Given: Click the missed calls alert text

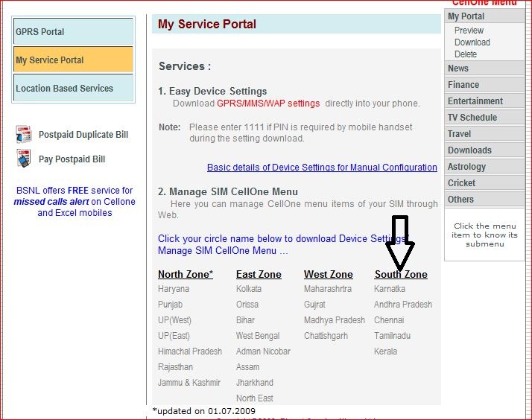Looking at the screenshot, I should coord(51,202).
